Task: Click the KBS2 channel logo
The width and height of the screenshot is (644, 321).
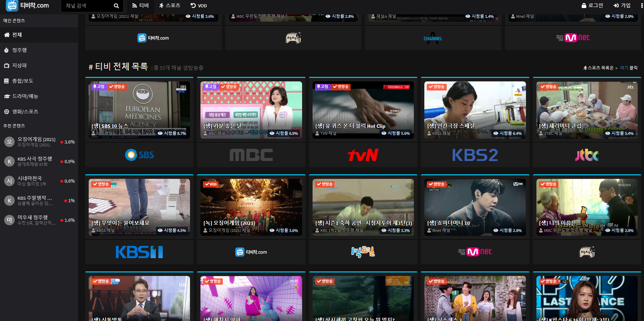Action: [x=475, y=155]
